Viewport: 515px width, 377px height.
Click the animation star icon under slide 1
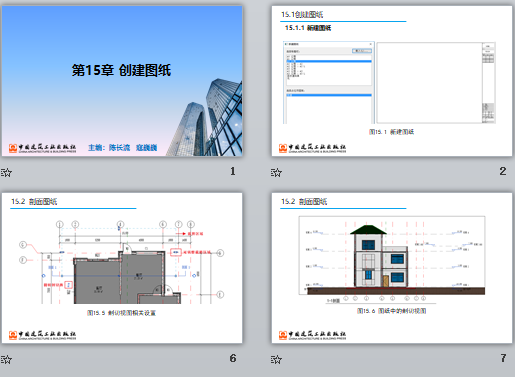6,172
